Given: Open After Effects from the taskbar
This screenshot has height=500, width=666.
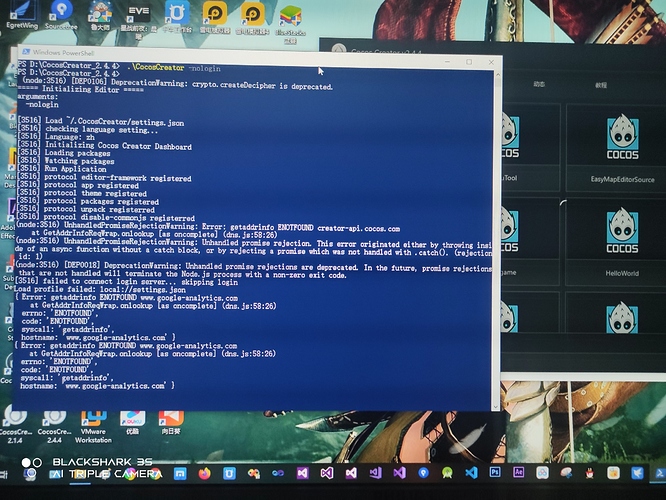Looking at the screenshot, I should [519, 472].
